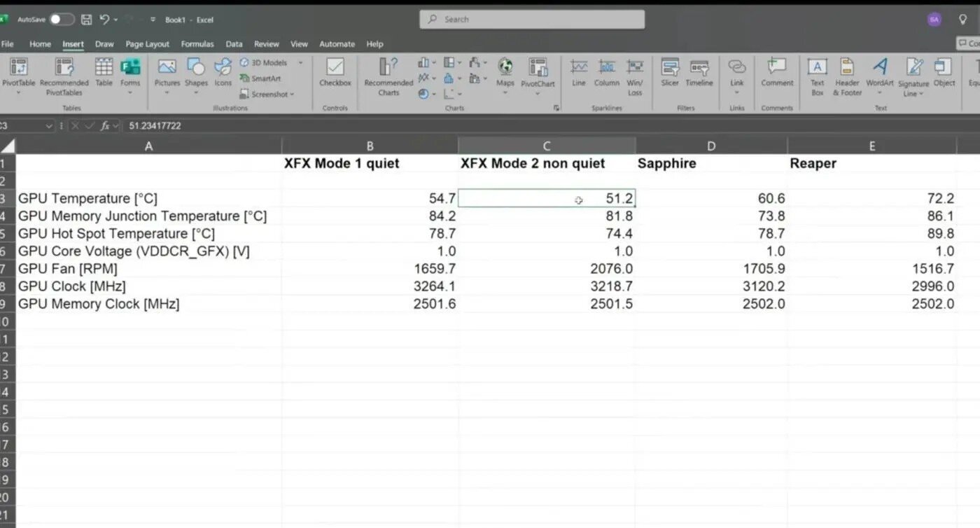Viewport: 980px width, 528px height.
Task: Open the File menu
Action: click(8, 44)
